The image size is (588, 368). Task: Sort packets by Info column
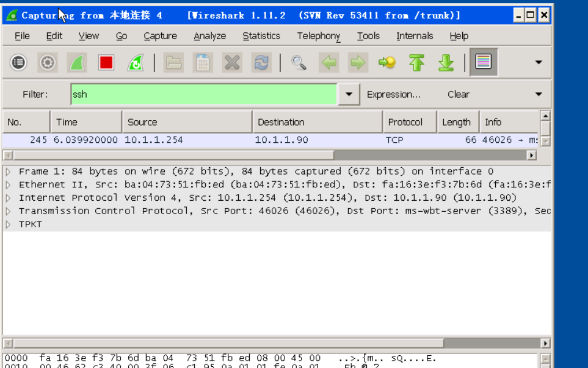509,122
